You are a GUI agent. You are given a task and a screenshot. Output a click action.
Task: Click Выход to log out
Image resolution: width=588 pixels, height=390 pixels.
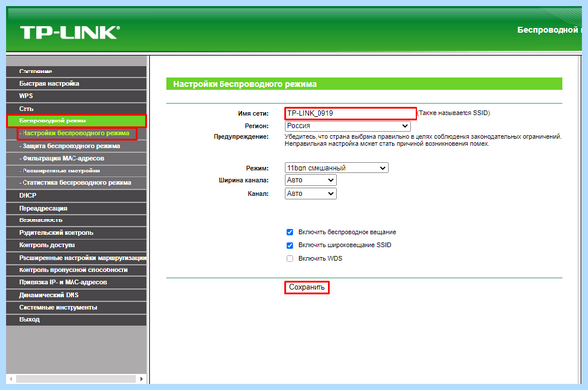76,319
